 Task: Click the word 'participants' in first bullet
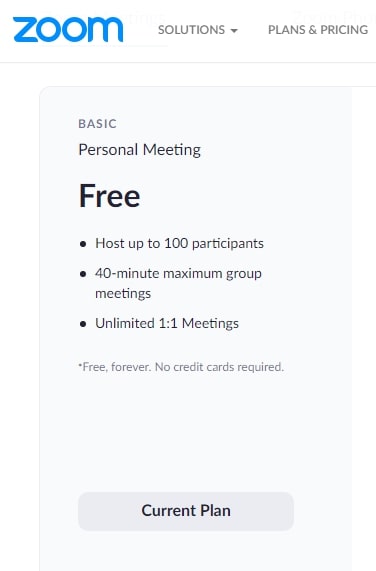228,243
